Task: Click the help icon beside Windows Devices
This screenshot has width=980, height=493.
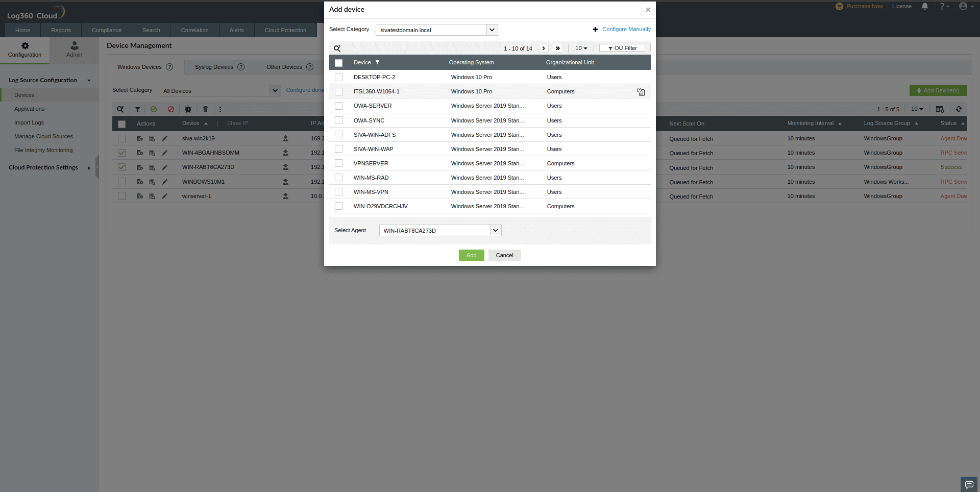Action: coord(169,67)
